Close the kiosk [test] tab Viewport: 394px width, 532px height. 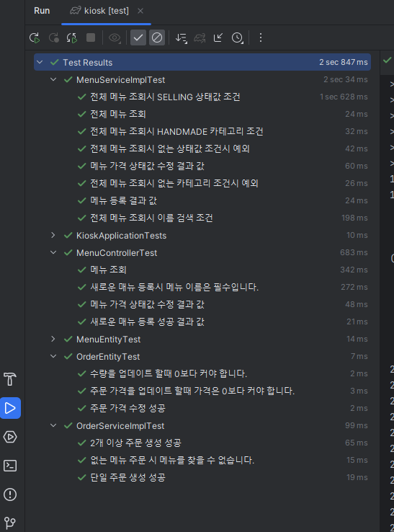tap(140, 12)
